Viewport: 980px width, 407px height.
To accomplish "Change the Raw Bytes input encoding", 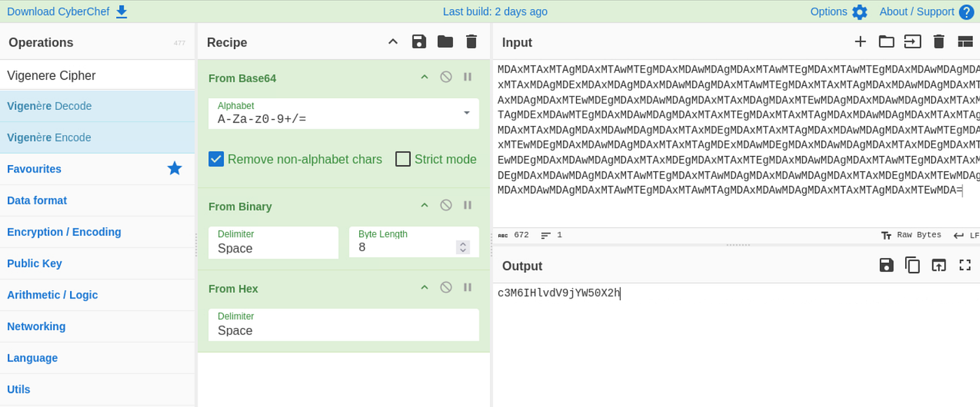I will (x=911, y=236).
